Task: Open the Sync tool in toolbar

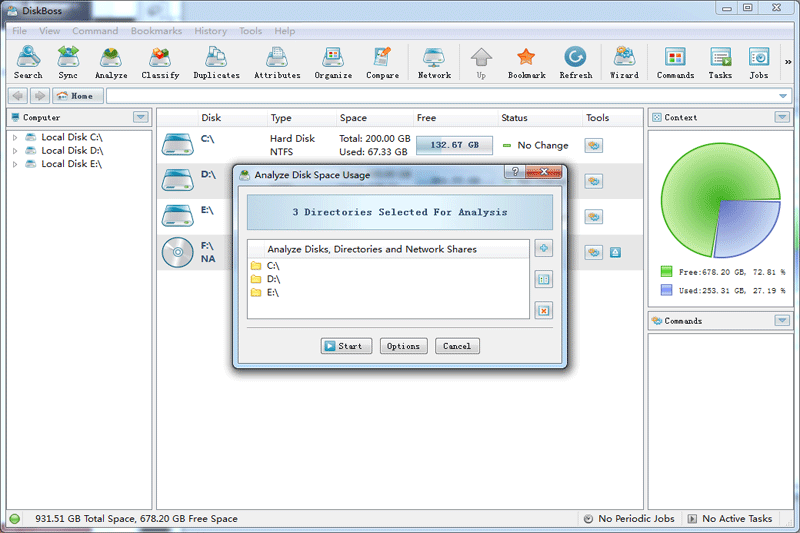Action: tap(68, 62)
